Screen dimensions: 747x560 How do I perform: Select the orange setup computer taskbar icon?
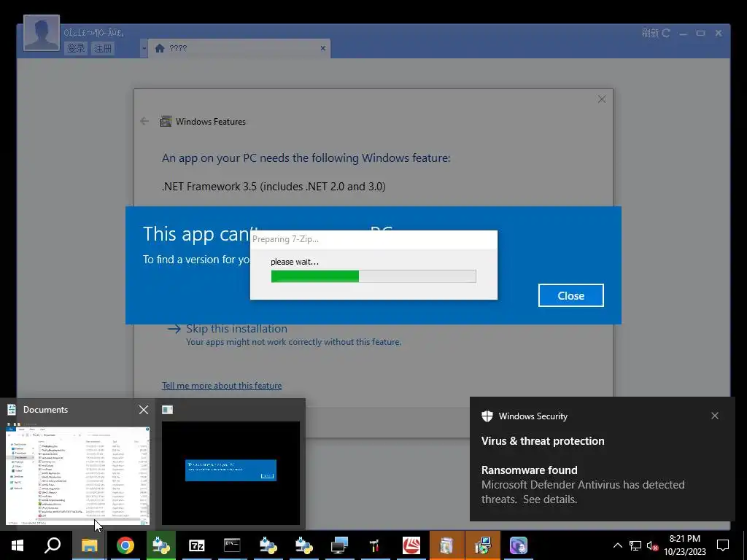(x=483, y=545)
